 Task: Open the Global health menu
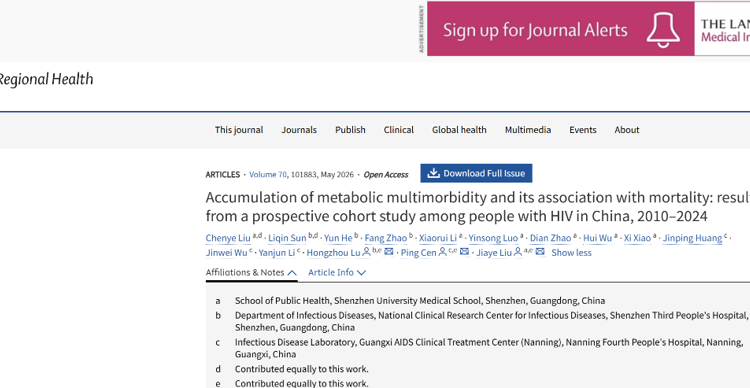point(459,130)
